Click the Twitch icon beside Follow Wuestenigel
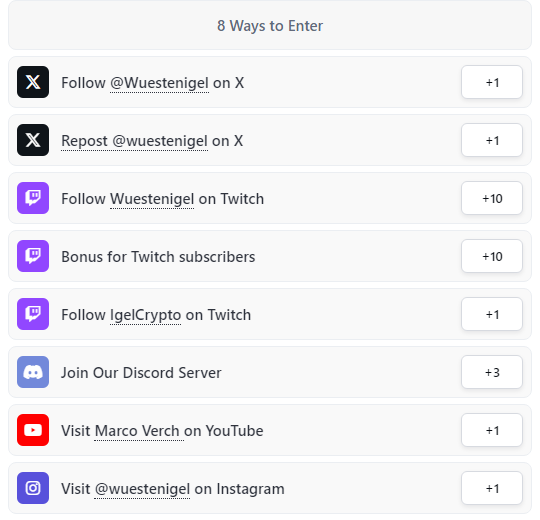The height and width of the screenshot is (520, 540). pyautogui.click(x=33, y=198)
